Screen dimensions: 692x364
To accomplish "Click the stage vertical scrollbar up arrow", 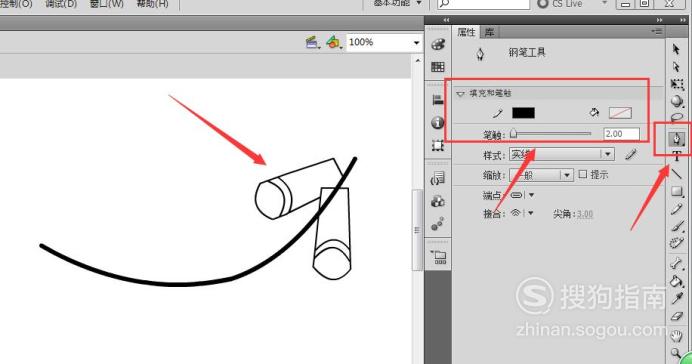I will point(417,60).
